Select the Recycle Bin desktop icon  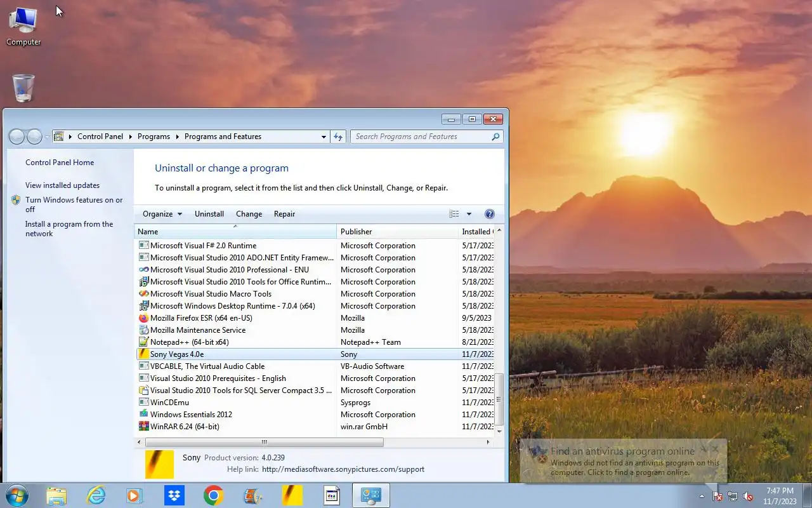point(23,88)
